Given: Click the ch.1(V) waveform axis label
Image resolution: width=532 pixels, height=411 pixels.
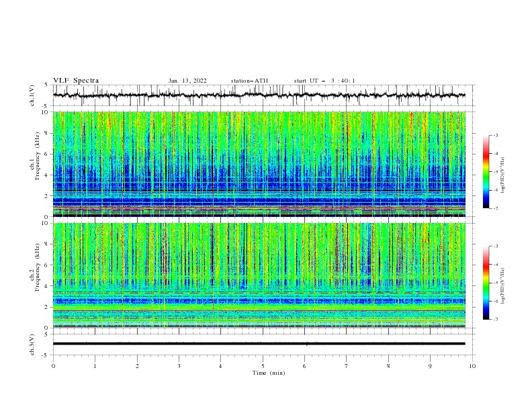Looking at the screenshot, I should (x=32, y=95).
